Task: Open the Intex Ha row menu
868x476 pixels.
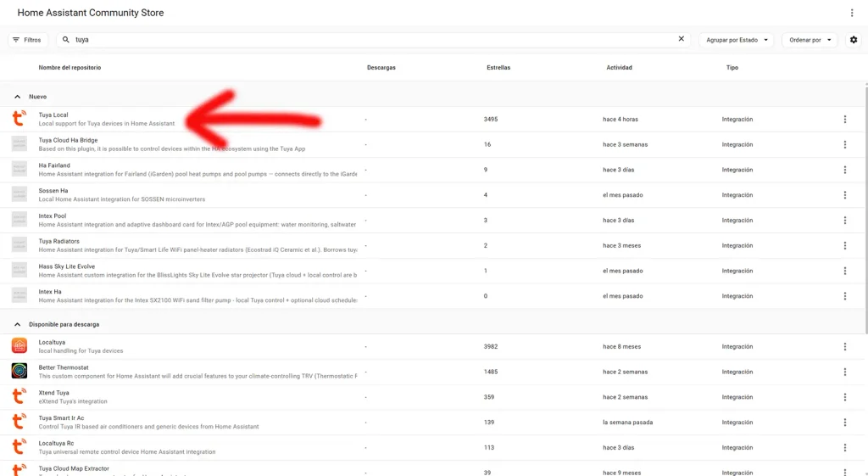Action: tap(845, 296)
